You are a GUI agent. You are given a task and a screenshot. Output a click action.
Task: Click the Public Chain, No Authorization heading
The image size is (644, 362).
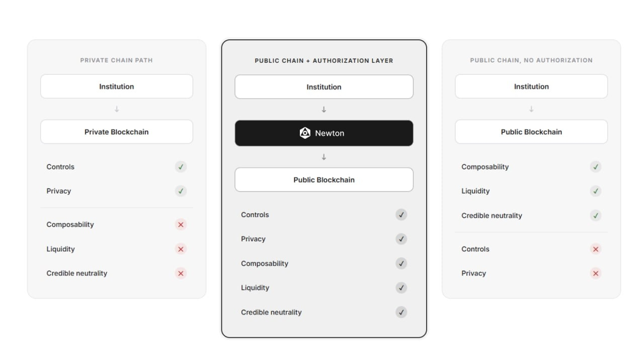click(x=531, y=60)
